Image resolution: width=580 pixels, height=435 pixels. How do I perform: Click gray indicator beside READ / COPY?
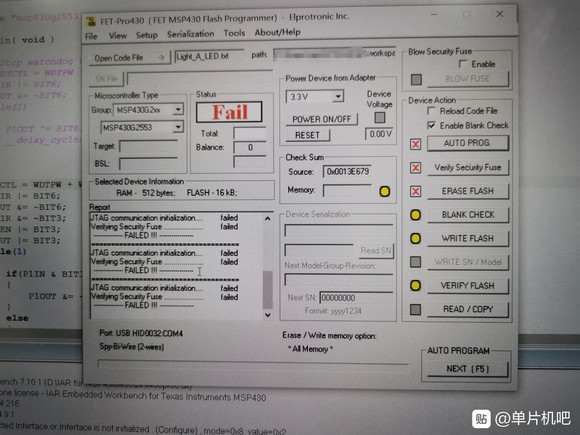click(x=415, y=309)
